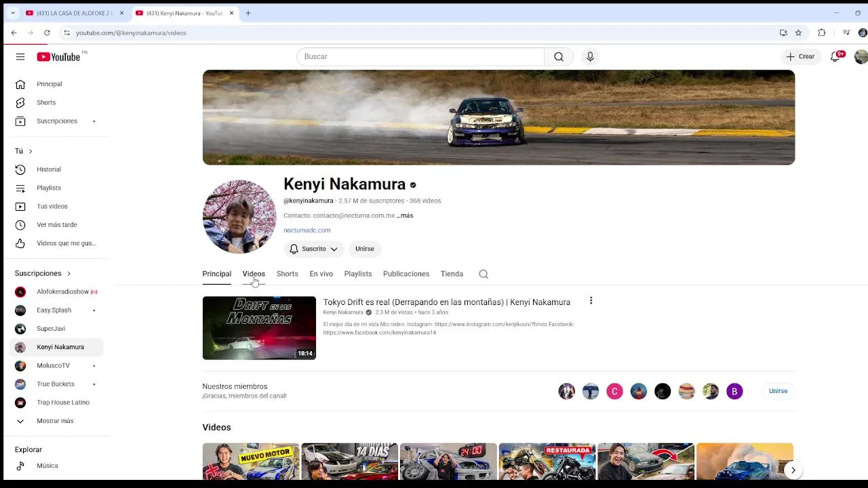Viewport: 868px width, 488px height.
Task: Open the account avatar menu
Action: click(861, 57)
